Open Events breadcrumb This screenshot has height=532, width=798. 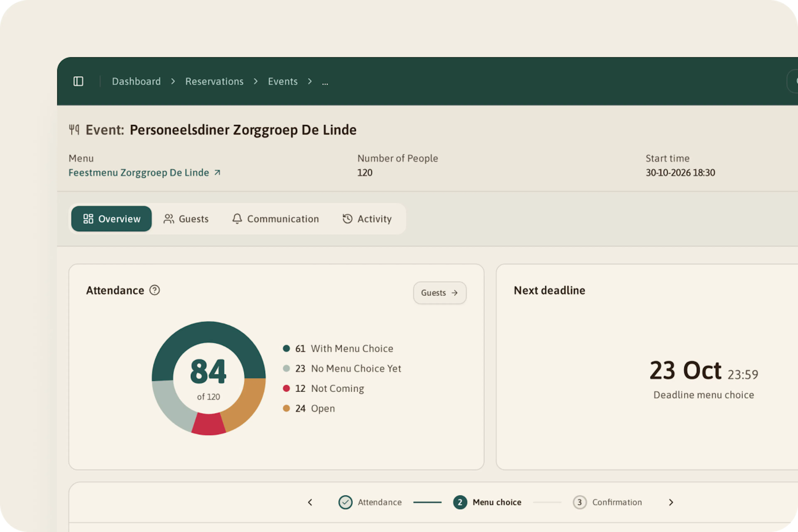[283, 81]
